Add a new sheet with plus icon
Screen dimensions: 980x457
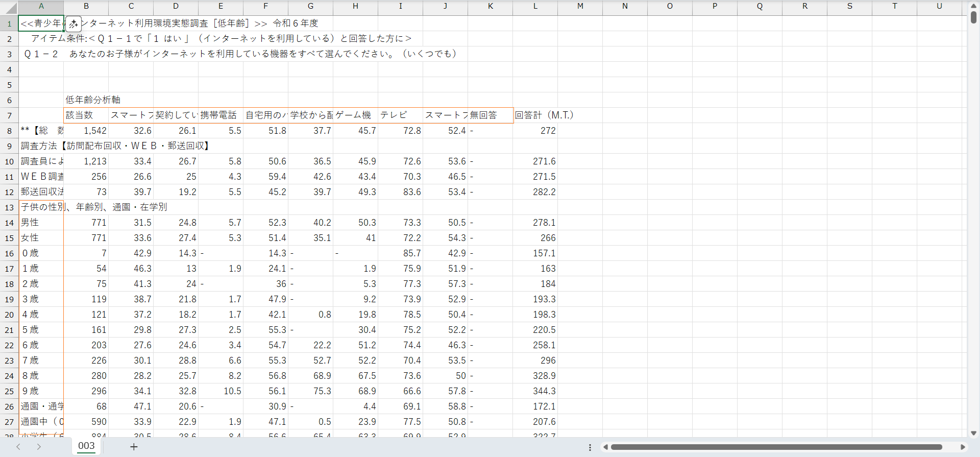tap(134, 447)
